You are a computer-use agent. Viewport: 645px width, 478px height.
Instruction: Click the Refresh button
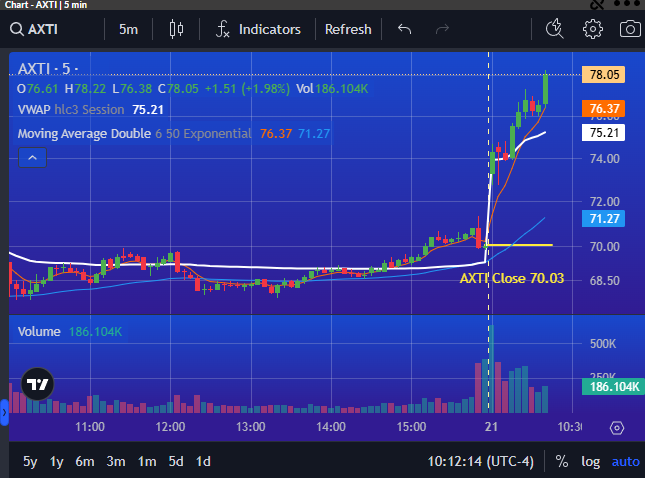[348, 30]
